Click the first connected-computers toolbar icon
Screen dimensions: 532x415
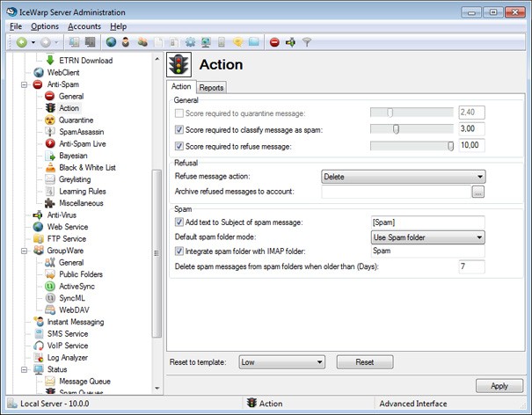[74, 42]
